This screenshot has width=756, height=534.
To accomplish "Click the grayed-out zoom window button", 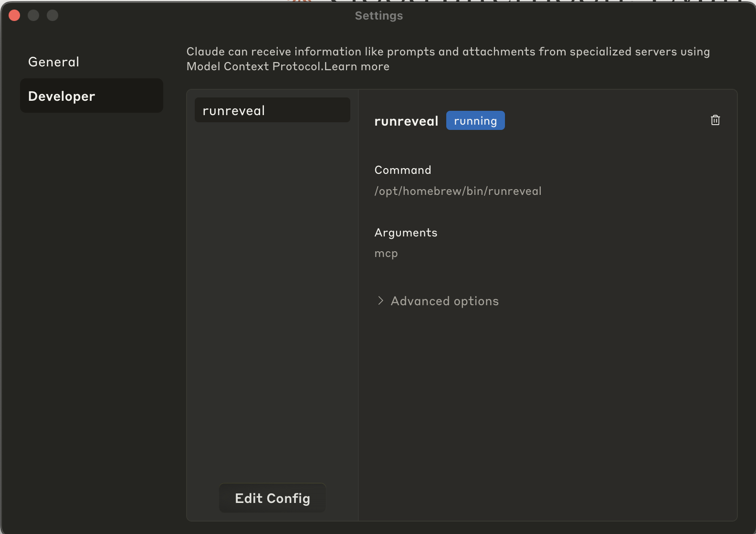I will (52, 15).
